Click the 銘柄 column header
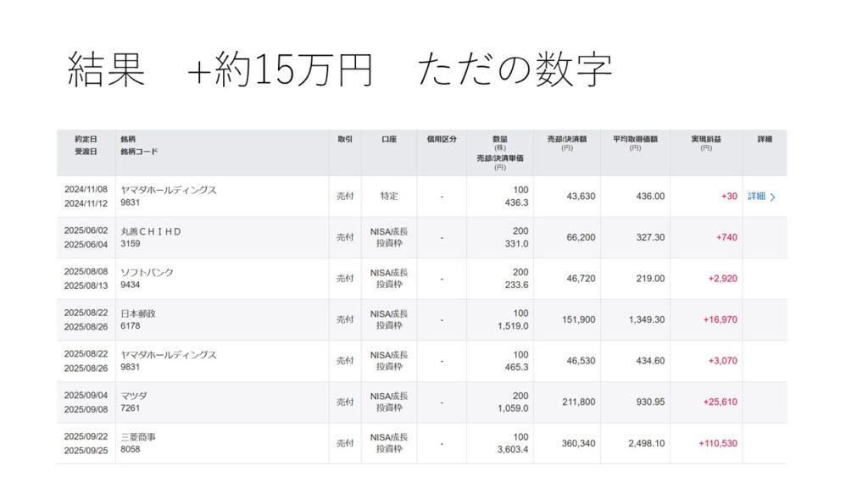The image size is (868, 488). (128, 139)
